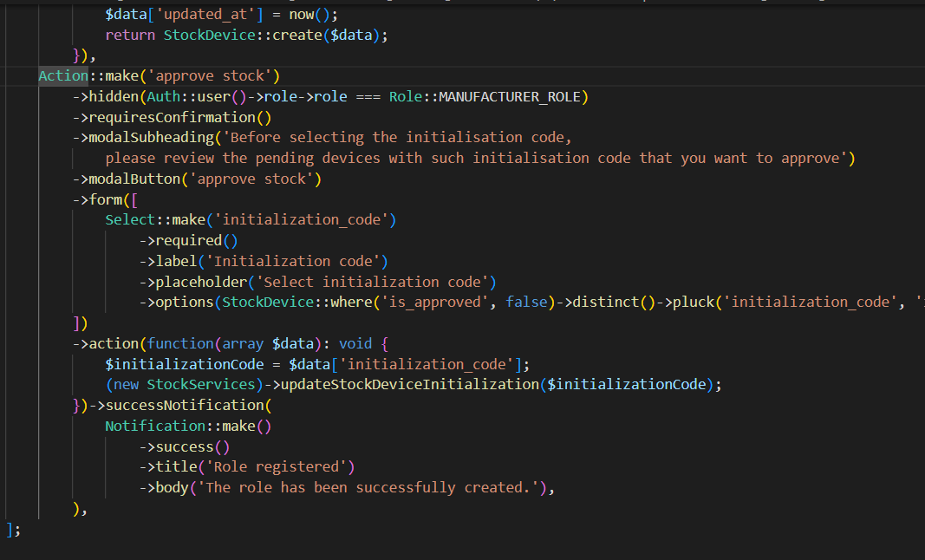
Task: Click the 'approve stock' string in Action::make
Action: click(x=210, y=76)
